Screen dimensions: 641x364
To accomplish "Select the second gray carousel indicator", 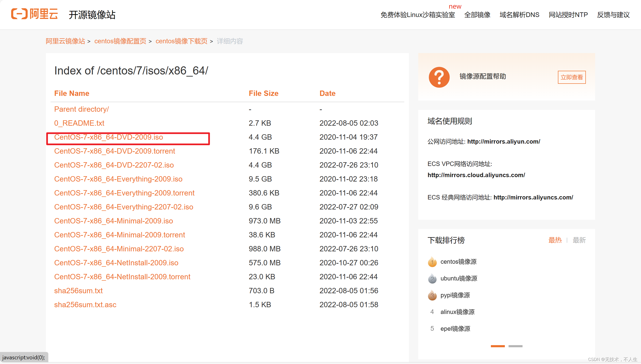I will point(516,346).
